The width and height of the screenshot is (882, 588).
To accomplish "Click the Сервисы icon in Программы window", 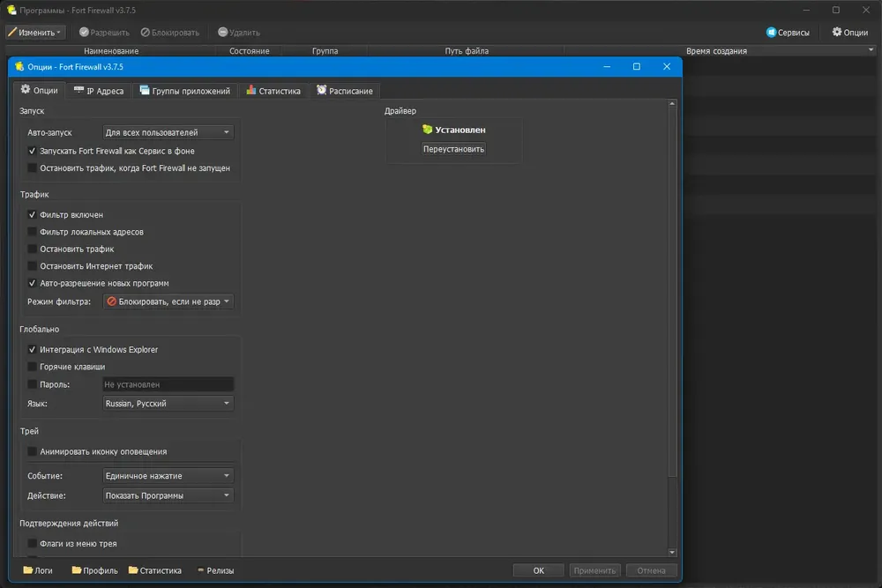I will click(x=771, y=32).
